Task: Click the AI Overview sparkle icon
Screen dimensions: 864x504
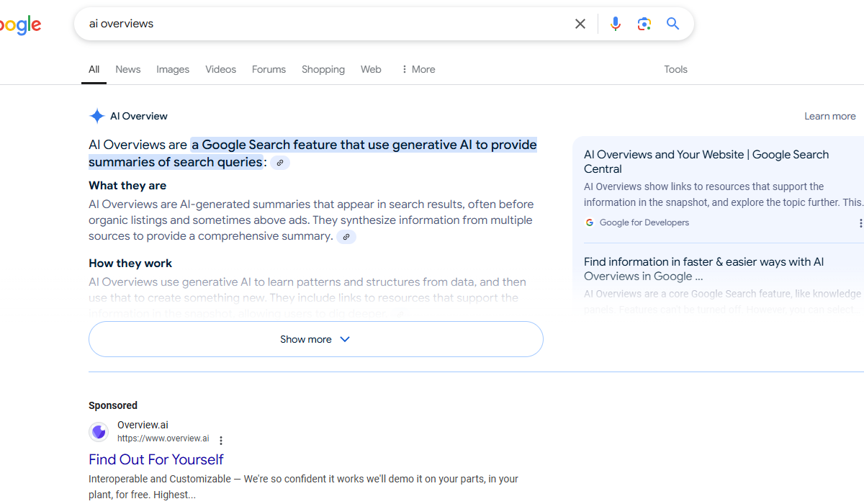Action: 97,116
